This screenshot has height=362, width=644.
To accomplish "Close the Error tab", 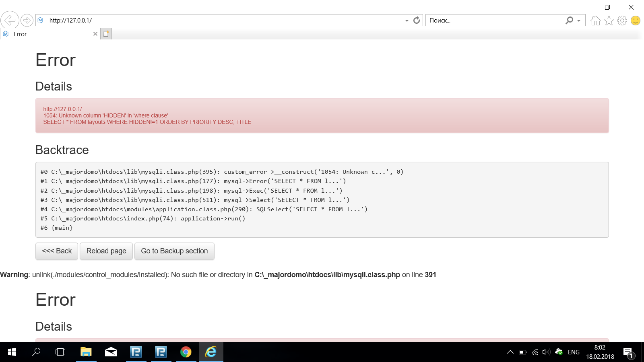I will 95,34.
